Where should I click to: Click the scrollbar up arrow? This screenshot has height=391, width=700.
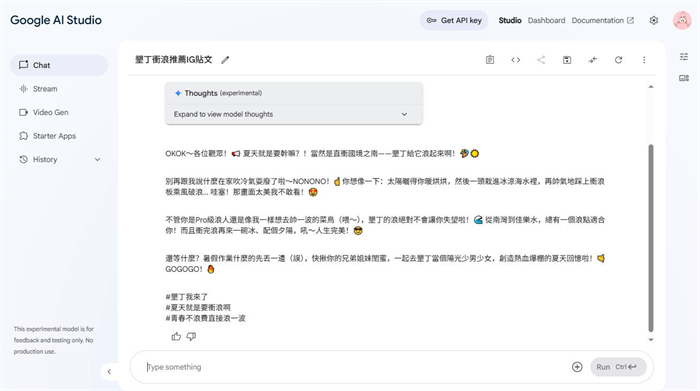click(651, 87)
